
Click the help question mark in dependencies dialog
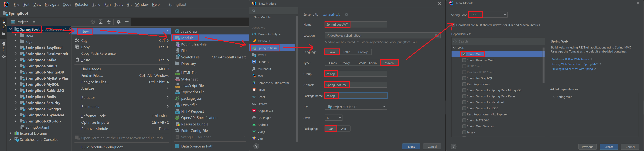pyautogui.click(x=453, y=146)
